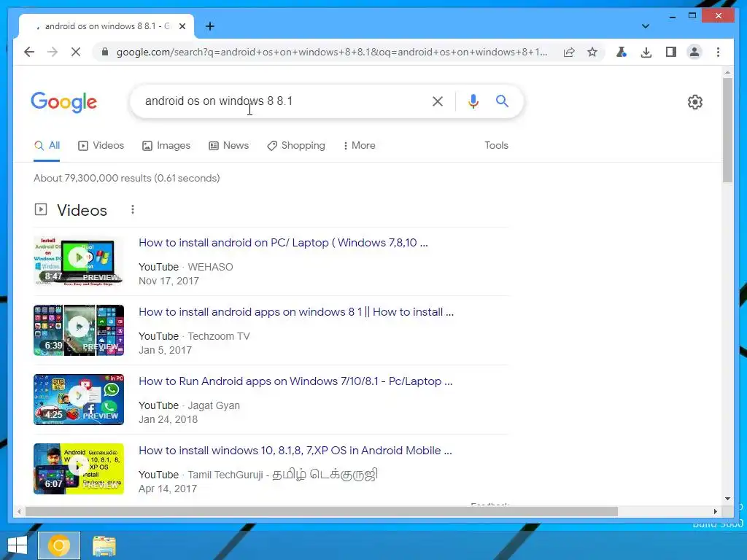The image size is (747, 560).
Task: Click the scroll up arrow
Action: (x=727, y=72)
